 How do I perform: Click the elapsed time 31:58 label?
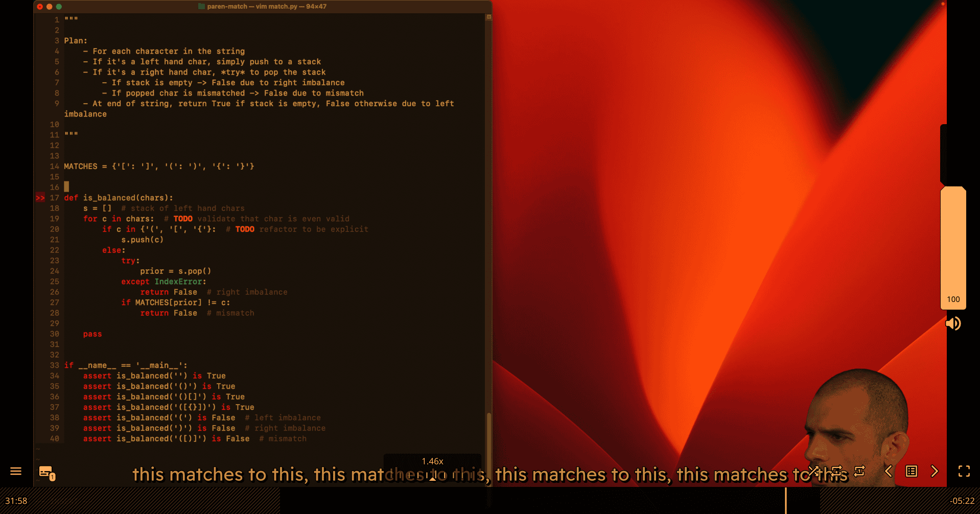click(16, 501)
